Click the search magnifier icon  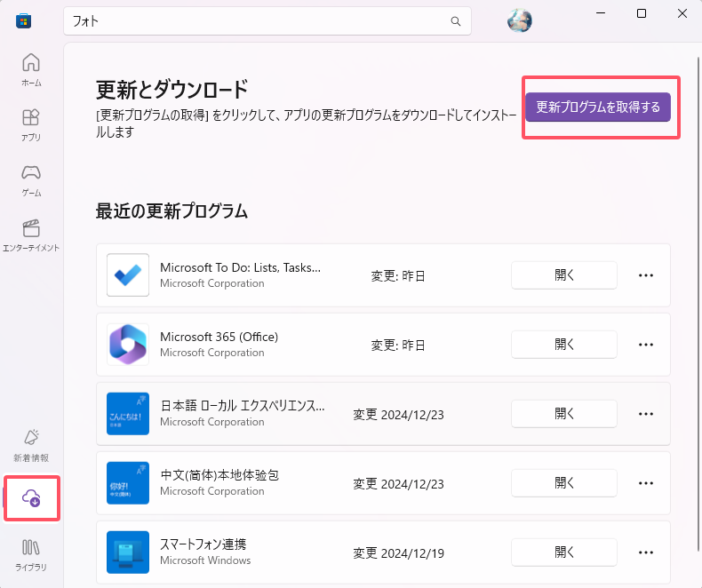(x=456, y=21)
